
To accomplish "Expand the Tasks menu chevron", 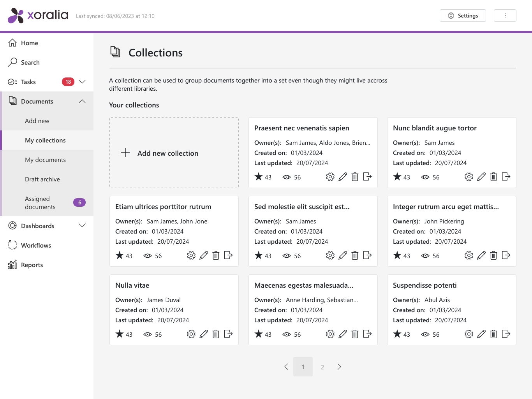I will (x=82, y=82).
